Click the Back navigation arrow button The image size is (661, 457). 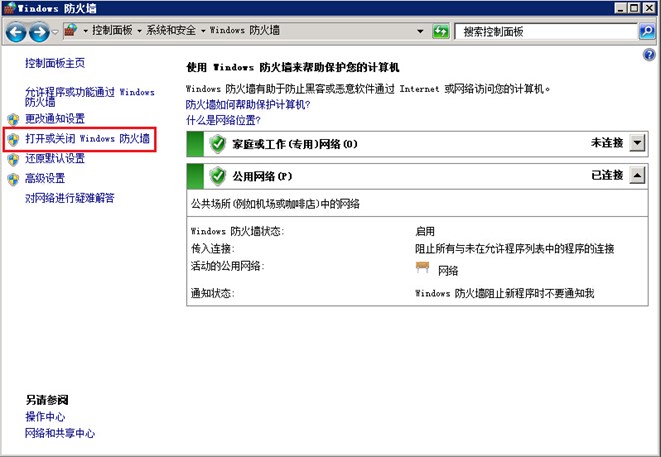(x=16, y=32)
